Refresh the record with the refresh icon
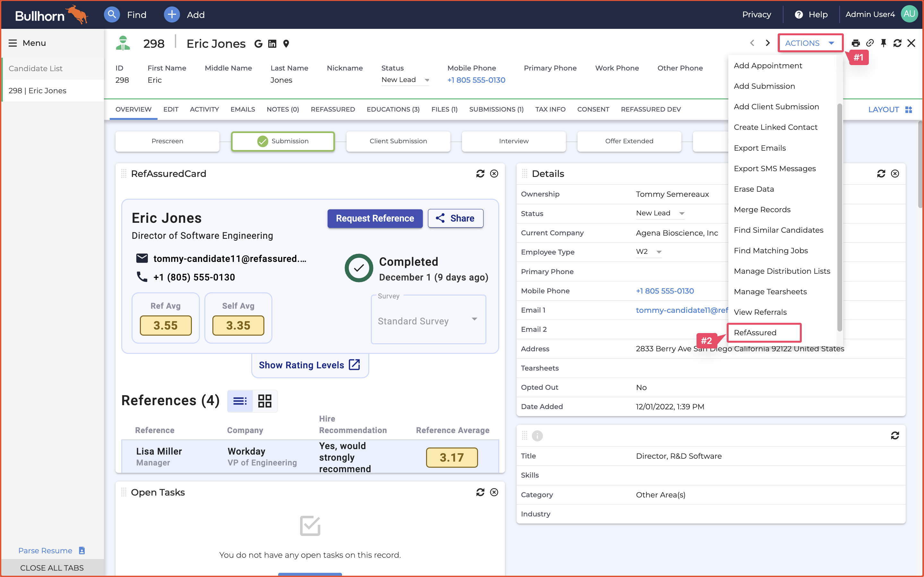Image resolution: width=924 pixels, height=577 pixels. [x=897, y=43]
